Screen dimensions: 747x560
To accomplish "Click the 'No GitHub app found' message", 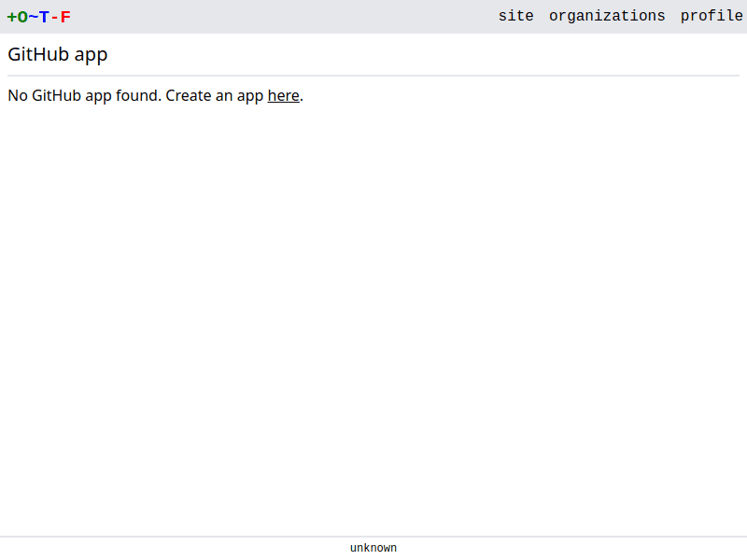I will click(155, 96).
